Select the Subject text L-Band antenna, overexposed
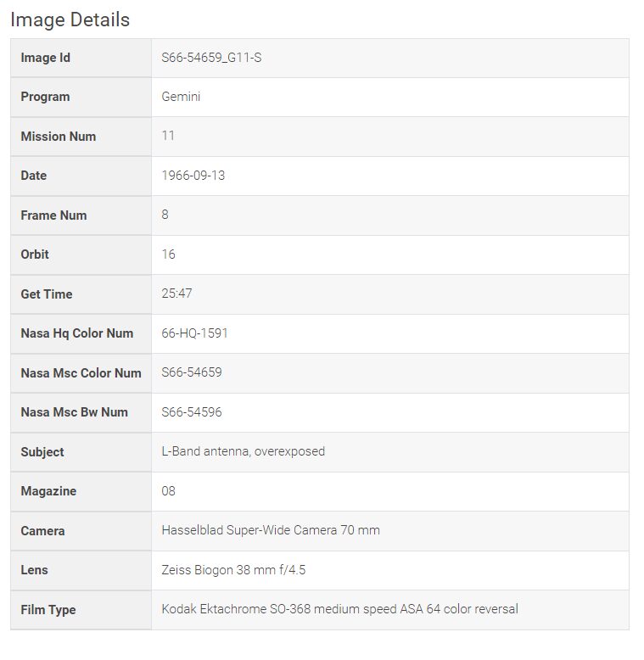Screen dimensions: 644x660 tap(244, 451)
